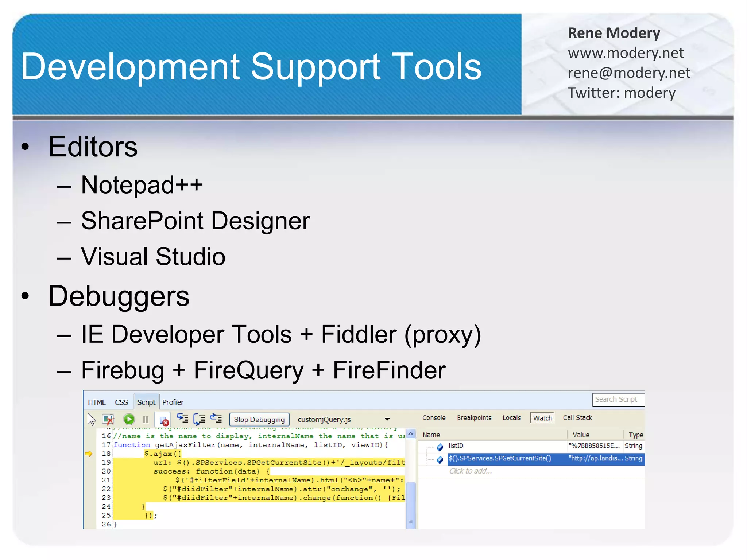Viewport: 747px width, 560px height.
Task: Select the listID watch row name
Action: 456,446
